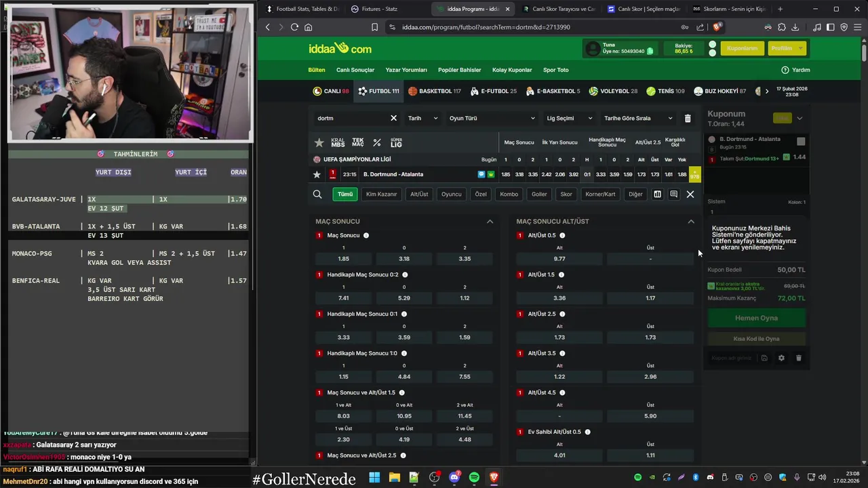Expand all 978 markets yellow button
Image resolution: width=868 pixels, height=488 pixels.
point(695,174)
